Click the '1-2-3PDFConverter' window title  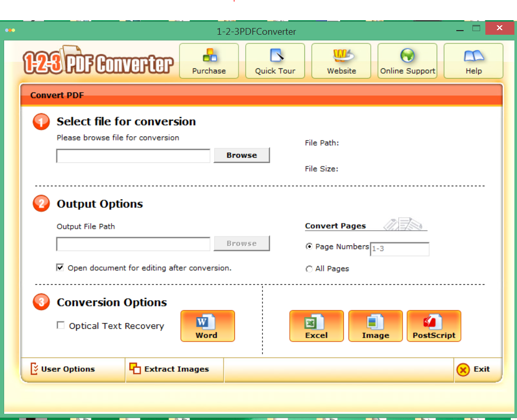(256, 32)
